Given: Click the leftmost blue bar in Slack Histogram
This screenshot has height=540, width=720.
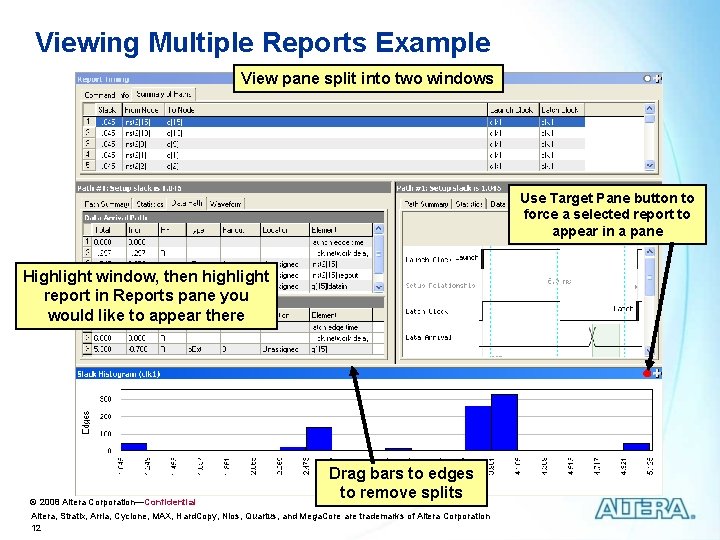Looking at the screenshot, I should (x=134, y=447).
